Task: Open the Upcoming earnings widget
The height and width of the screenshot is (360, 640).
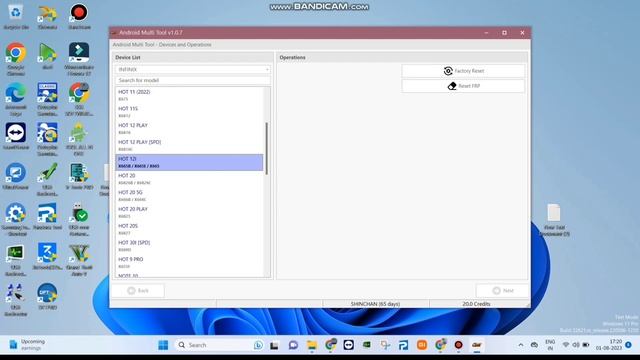Action: [27, 345]
